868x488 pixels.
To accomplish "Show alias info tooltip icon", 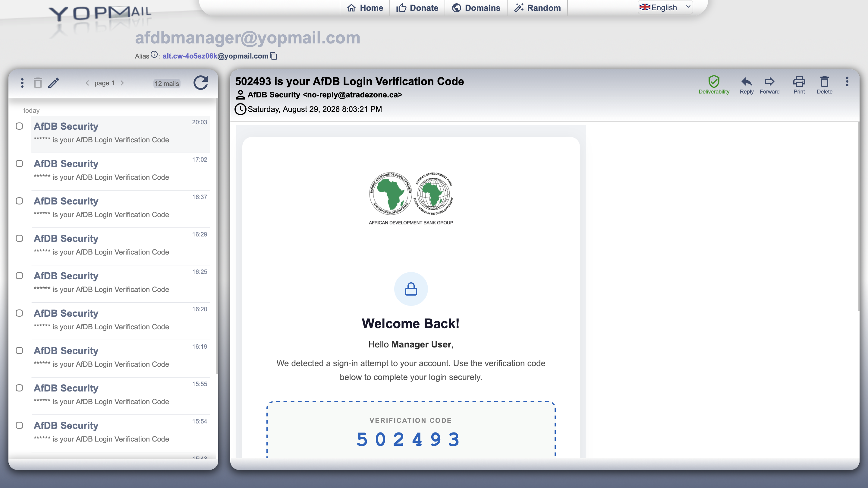I will 154,55.
